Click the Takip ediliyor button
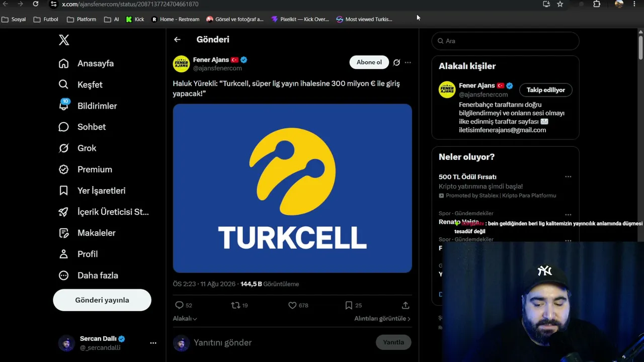644x362 pixels. (x=546, y=90)
